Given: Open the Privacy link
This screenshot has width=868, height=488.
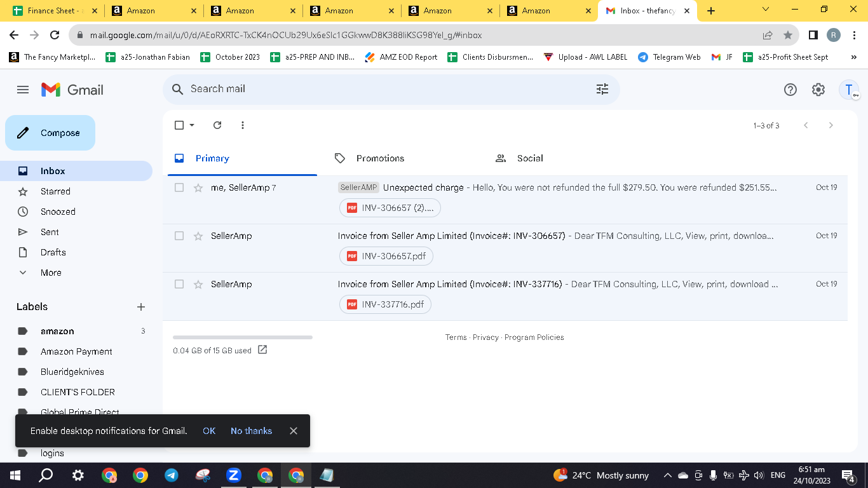Looking at the screenshot, I should [x=485, y=337].
